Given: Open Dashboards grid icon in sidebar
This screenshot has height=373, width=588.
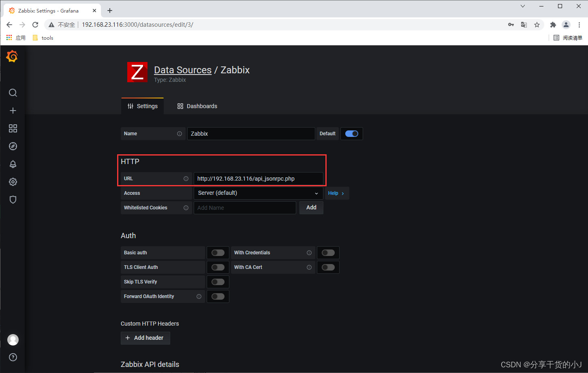Looking at the screenshot, I should coord(13,128).
